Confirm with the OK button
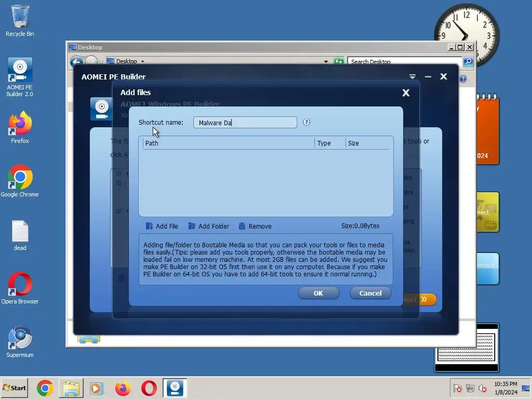 pyautogui.click(x=318, y=293)
